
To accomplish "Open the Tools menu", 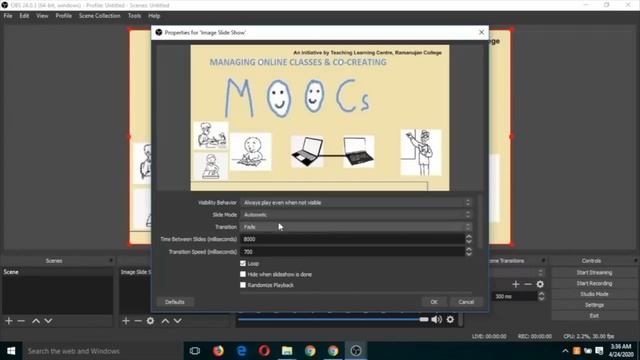I will click(134, 16).
